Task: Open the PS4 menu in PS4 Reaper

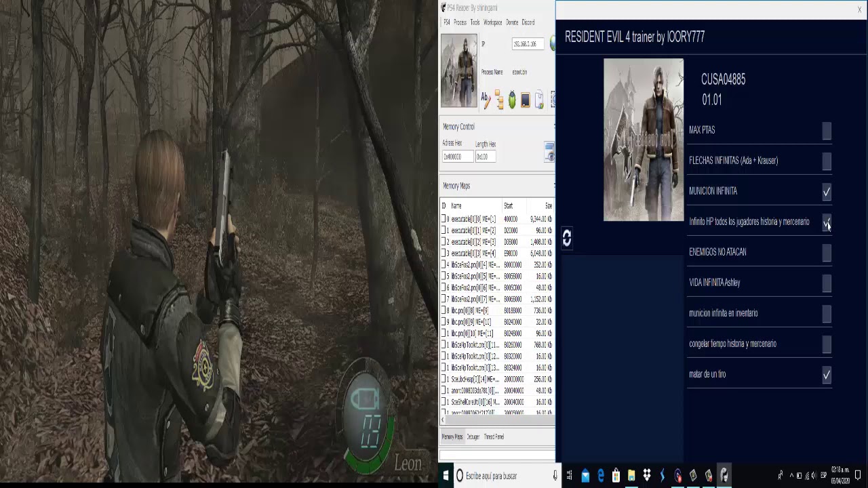Action: point(446,22)
